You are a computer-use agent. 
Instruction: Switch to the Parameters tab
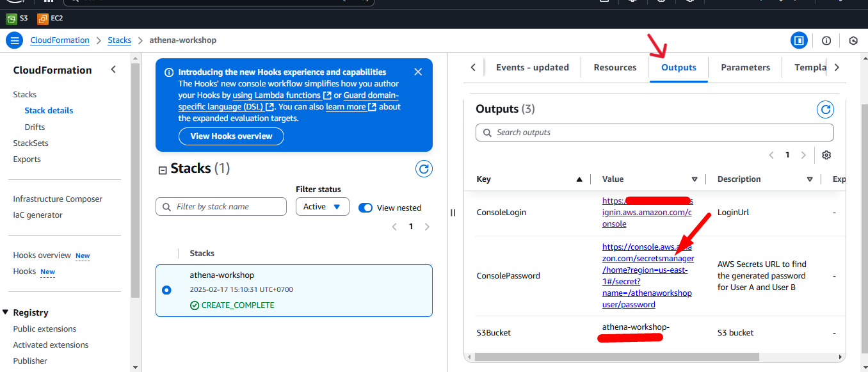coord(745,67)
